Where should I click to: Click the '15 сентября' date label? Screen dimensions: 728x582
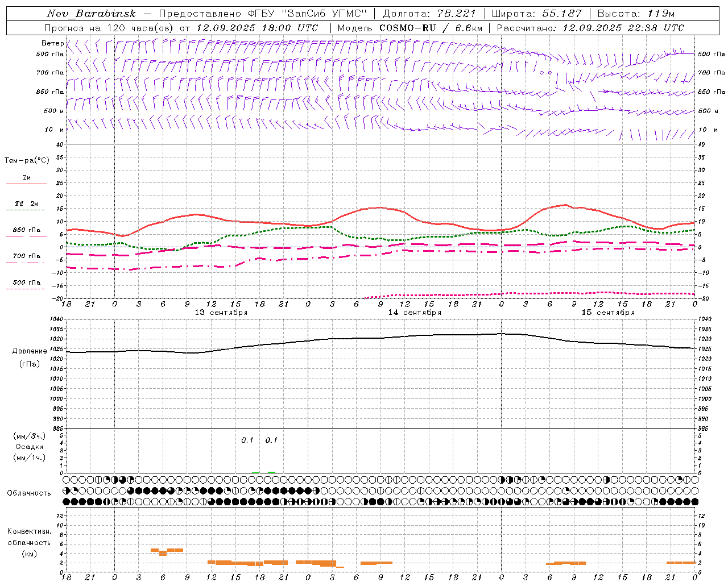click(608, 313)
